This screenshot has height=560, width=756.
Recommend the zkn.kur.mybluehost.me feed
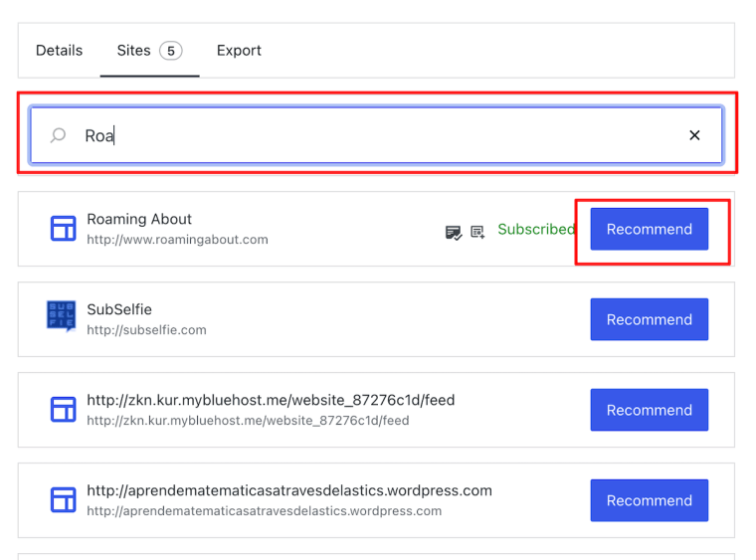[x=649, y=410]
